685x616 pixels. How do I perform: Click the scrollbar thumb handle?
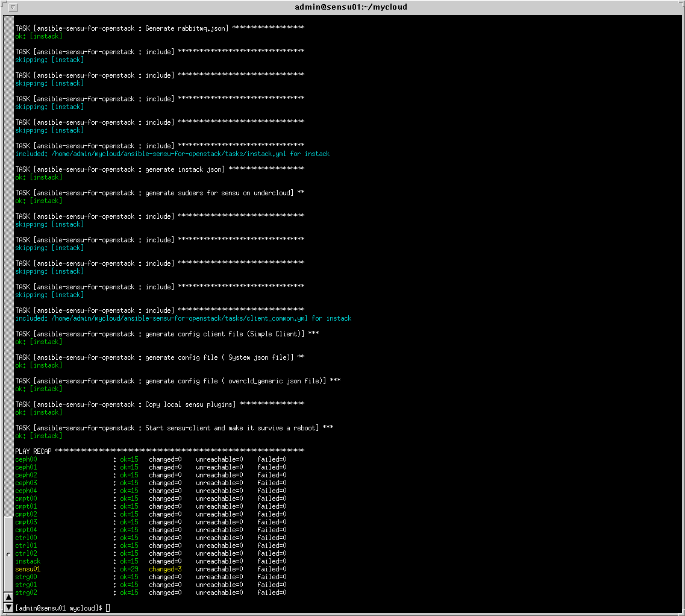tap(8, 554)
